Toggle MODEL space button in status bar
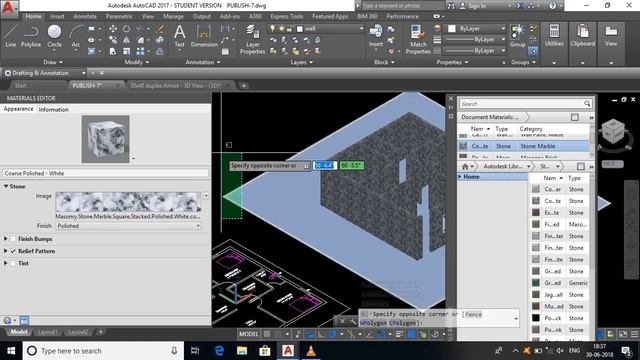The image size is (640, 360). click(x=249, y=334)
